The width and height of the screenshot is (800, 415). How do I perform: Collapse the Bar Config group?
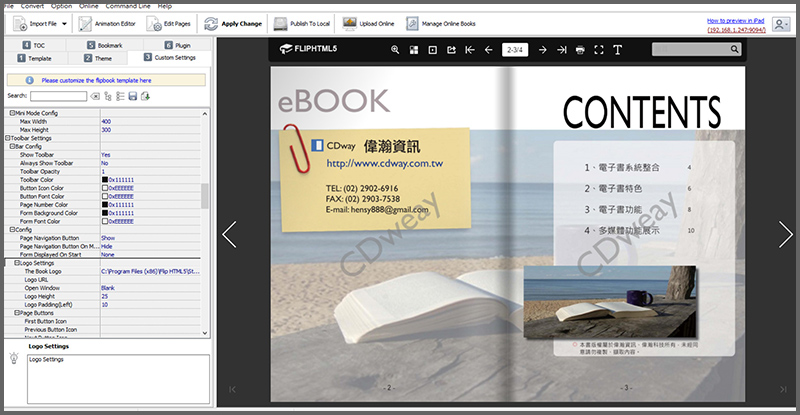tap(12, 146)
